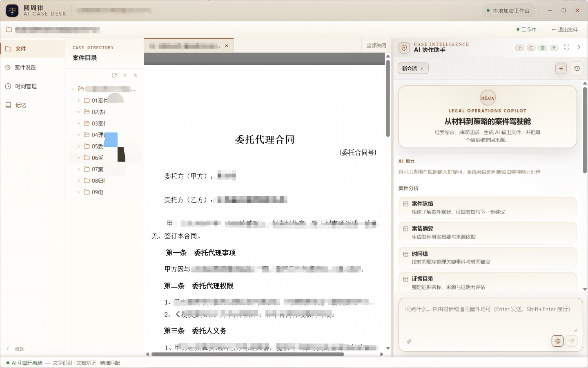
Task: Expand the 09 folder in the case directory
Action: click(79, 192)
